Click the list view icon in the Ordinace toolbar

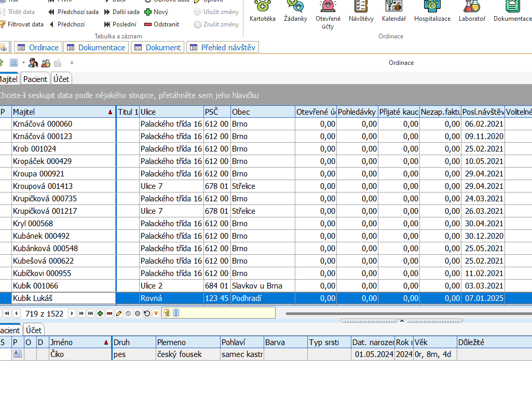pyautogui.click(x=13, y=63)
